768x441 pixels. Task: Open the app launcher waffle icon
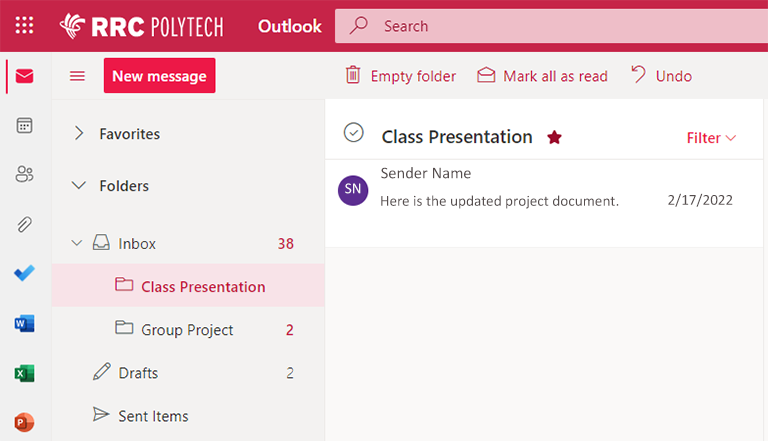coord(24,25)
